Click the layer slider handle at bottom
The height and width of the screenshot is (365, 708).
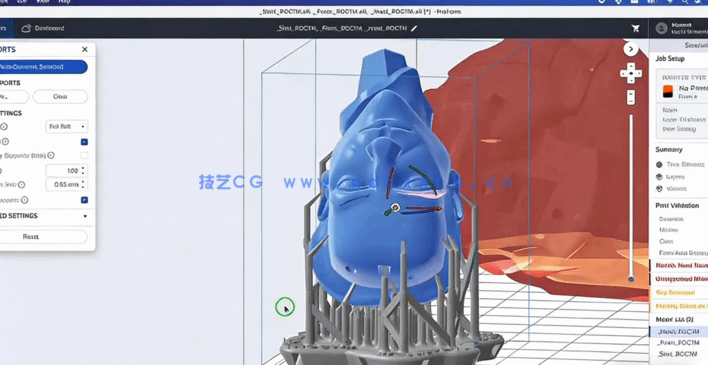[631, 279]
